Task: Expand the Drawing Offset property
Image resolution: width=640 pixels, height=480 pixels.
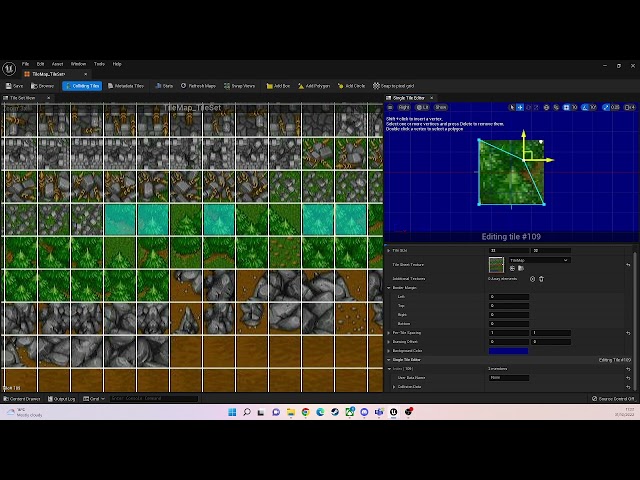Action: pyautogui.click(x=389, y=342)
